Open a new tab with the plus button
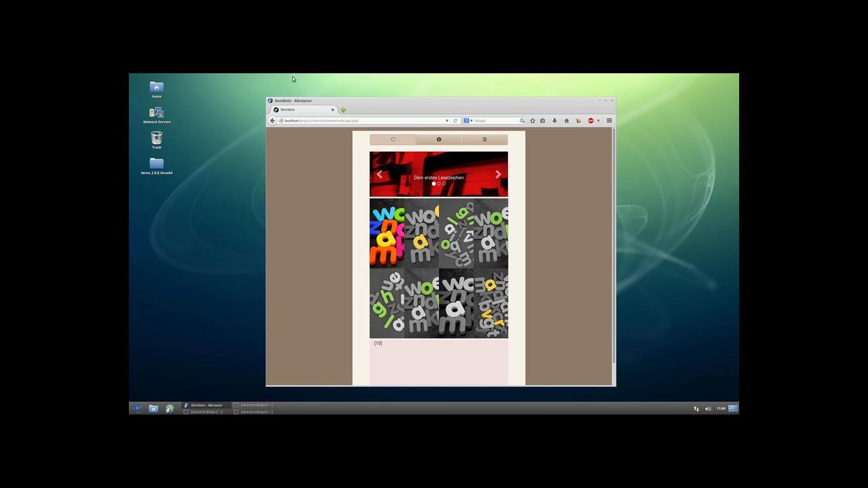Screen dimensions: 868x488 [x=343, y=110]
